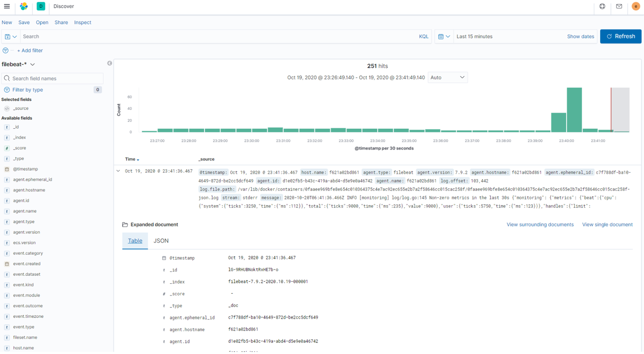Select event.category in available fields
Screen dimensions: 644x354
click(28, 253)
